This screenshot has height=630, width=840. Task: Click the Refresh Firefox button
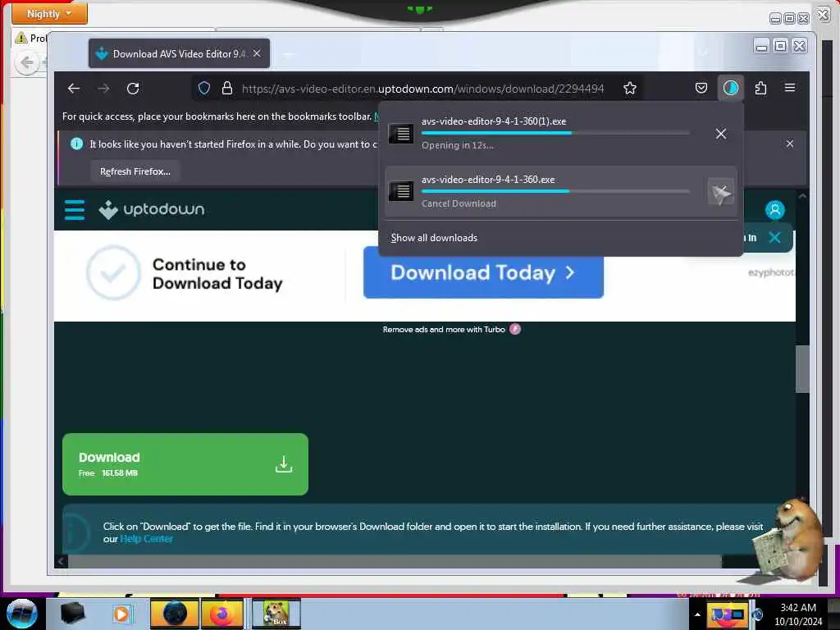click(135, 171)
